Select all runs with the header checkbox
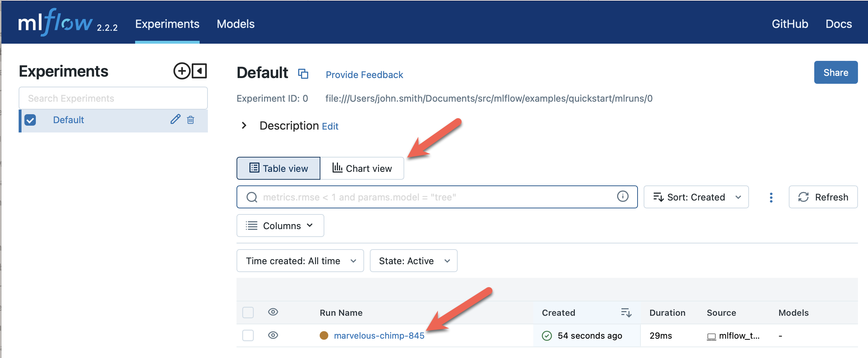 pos(248,312)
